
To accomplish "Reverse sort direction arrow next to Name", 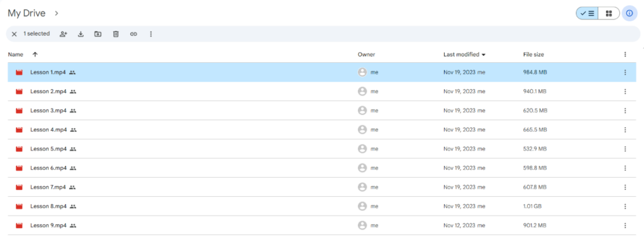I will pyautogui.click(x=35, y=54).
